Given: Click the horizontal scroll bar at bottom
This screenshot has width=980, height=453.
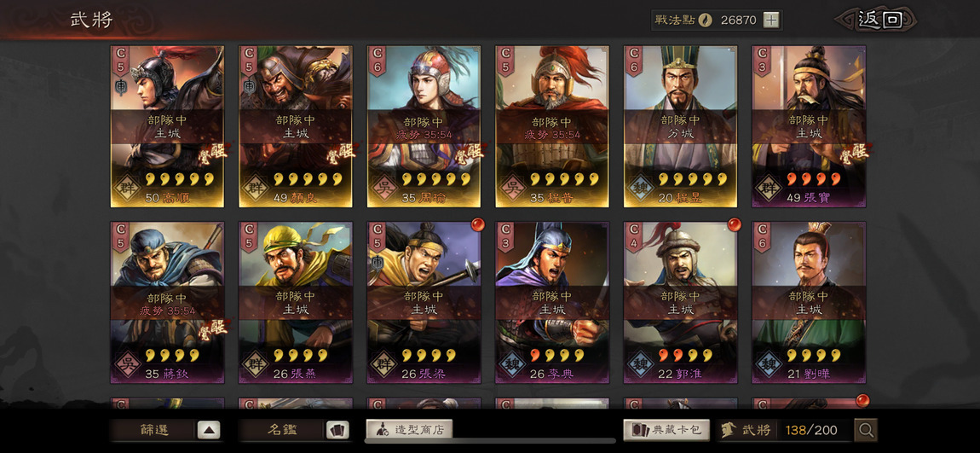Looking at the screenshot, I should (x=490, y=441).
